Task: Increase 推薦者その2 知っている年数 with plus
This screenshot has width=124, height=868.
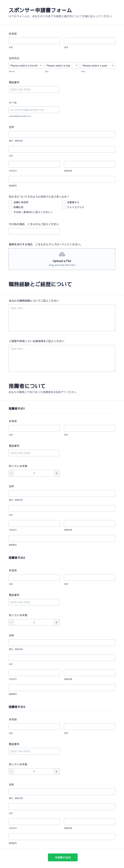Action: point(56,622)
